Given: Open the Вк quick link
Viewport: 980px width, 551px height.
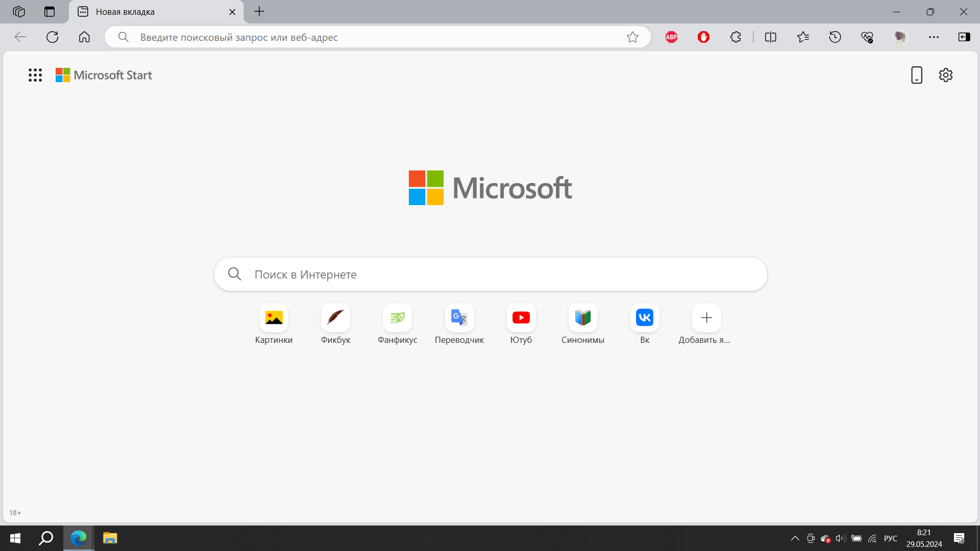Looking at the screenshot, I should 645,324.
